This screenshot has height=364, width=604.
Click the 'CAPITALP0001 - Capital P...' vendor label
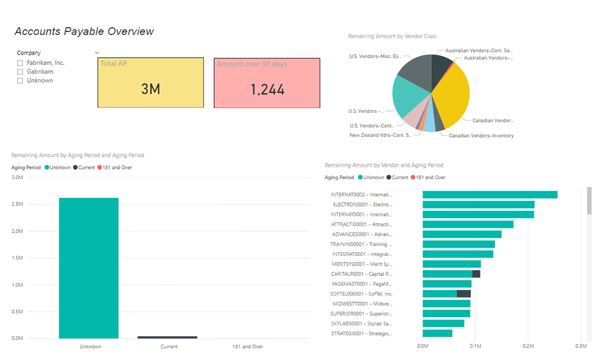pos(361,274)
